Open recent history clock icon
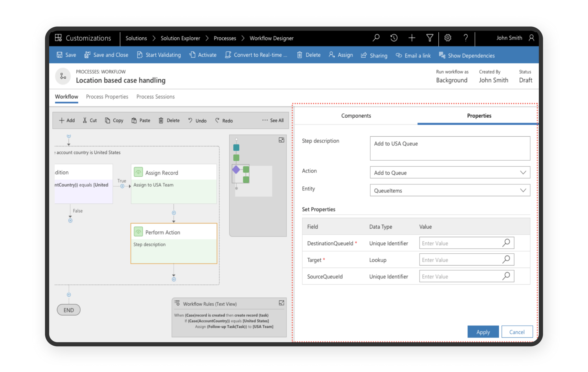The height and width of the screenshot is (372, 588). click(394, 38)
